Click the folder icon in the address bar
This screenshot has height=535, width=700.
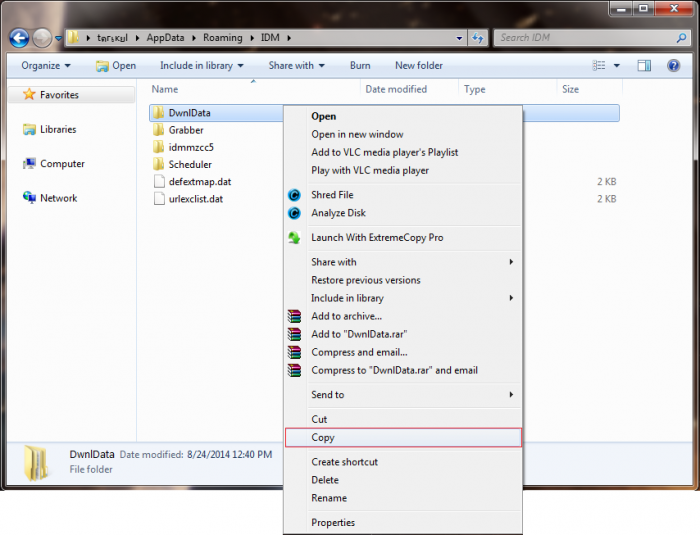click(73, 38)
